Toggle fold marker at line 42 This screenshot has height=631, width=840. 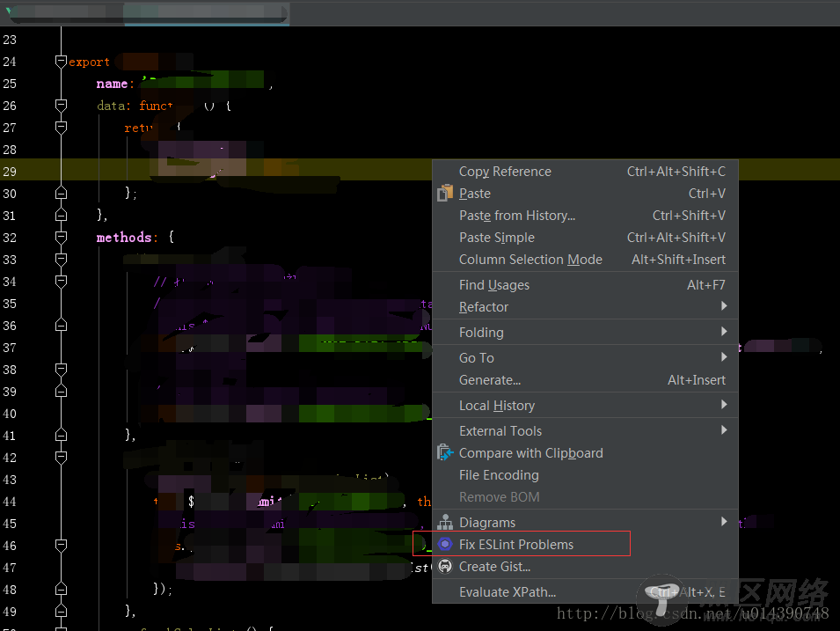(x=61, y=458)
